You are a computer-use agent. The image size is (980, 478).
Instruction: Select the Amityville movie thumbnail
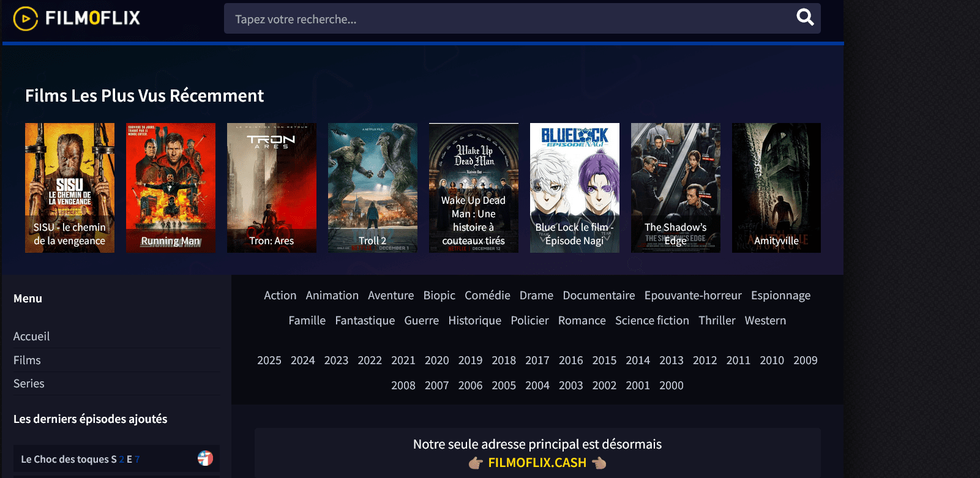776,187
